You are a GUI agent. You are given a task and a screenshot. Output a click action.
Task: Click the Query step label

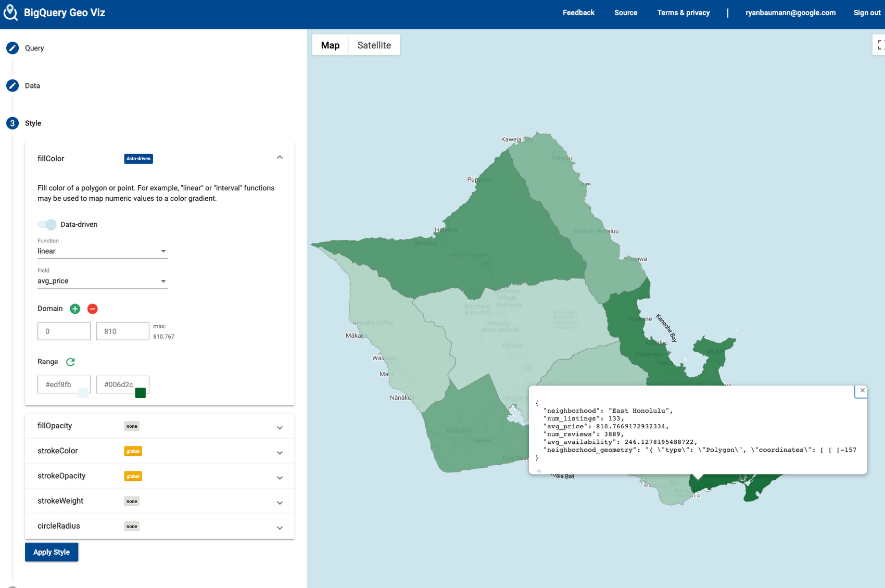(x=34, y=48)
